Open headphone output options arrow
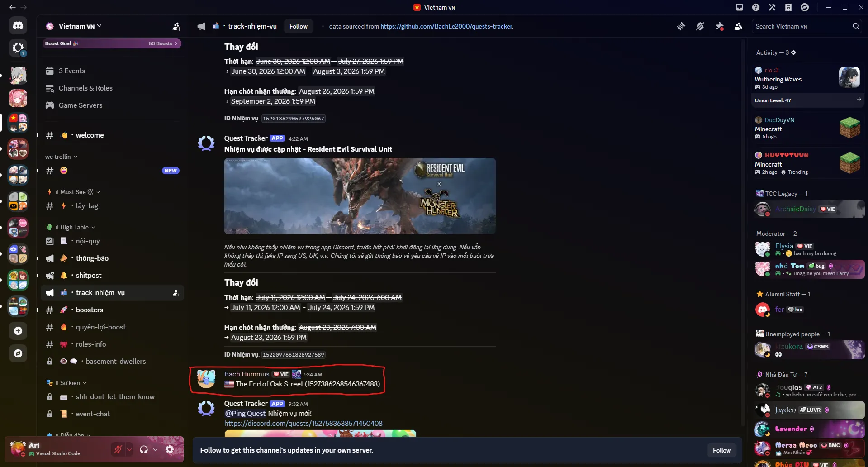 155,449
